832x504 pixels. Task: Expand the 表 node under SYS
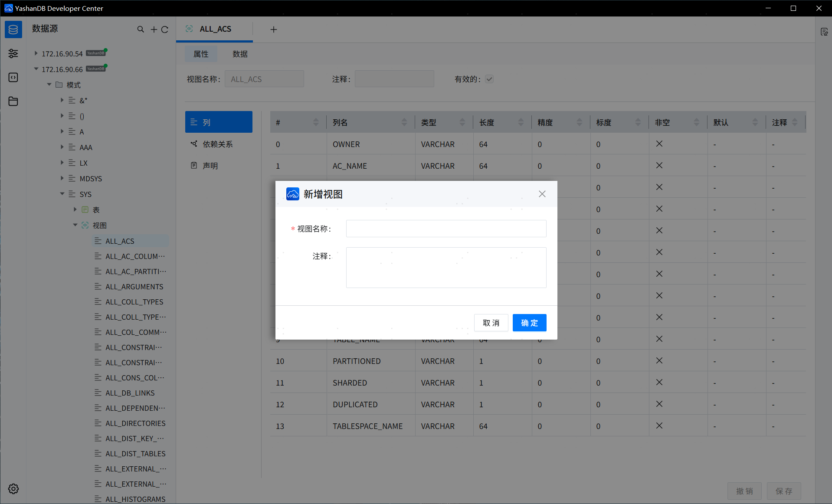pos(75,209)
